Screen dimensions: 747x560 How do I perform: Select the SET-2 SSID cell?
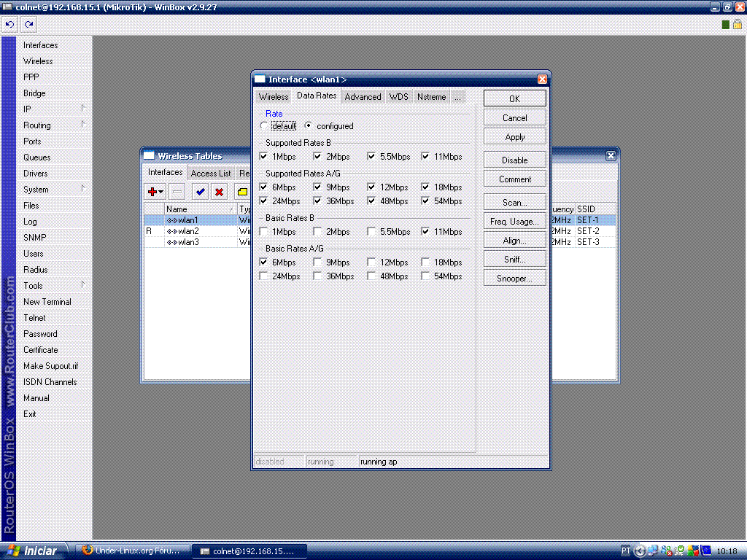[x=589, y=231]
